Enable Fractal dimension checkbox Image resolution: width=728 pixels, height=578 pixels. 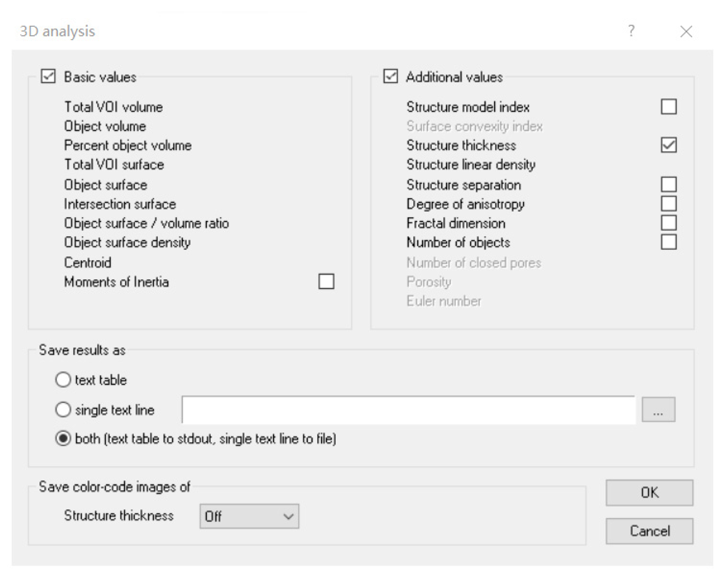tap(668, 223)
